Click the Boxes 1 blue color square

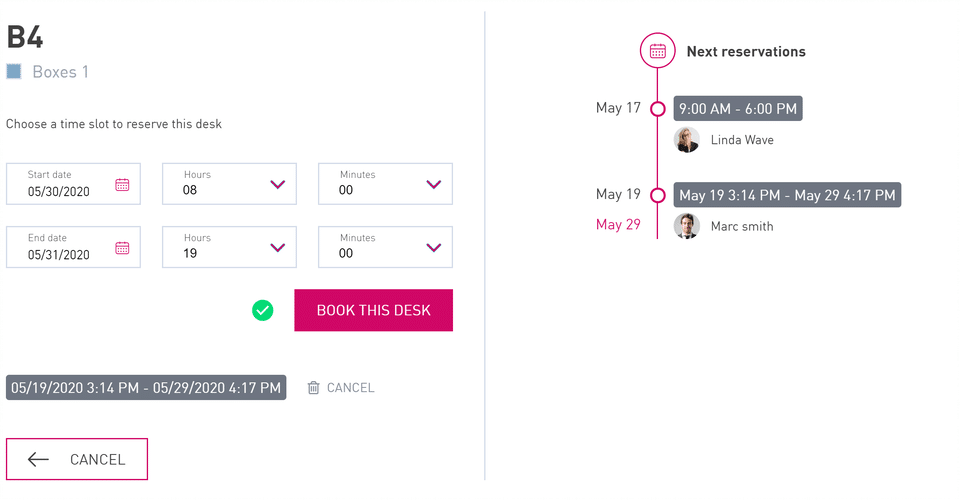(14, 72)
